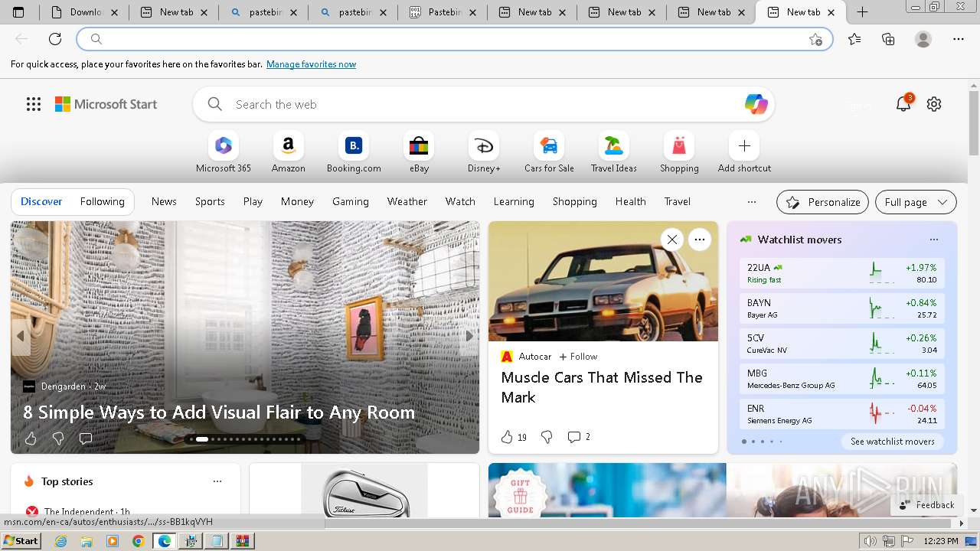Open 22UA stock row

(x=842, y=273)
